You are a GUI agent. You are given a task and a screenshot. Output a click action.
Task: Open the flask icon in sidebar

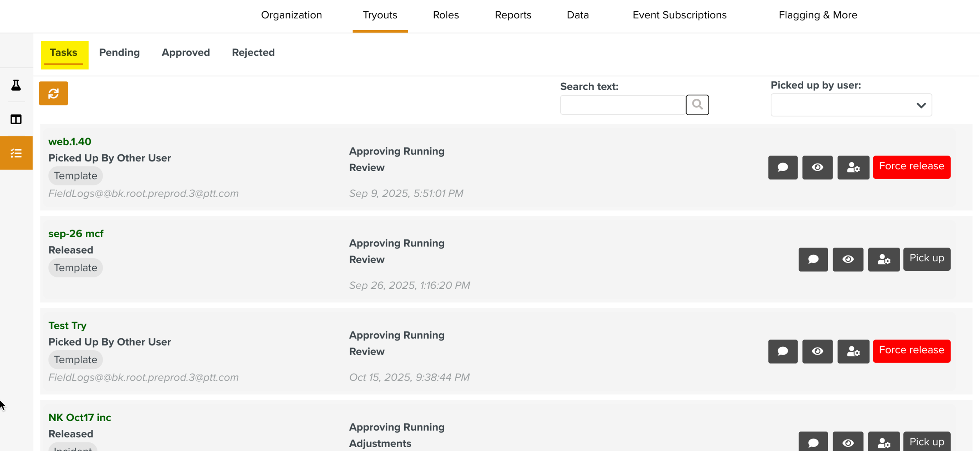click(16, 85)
